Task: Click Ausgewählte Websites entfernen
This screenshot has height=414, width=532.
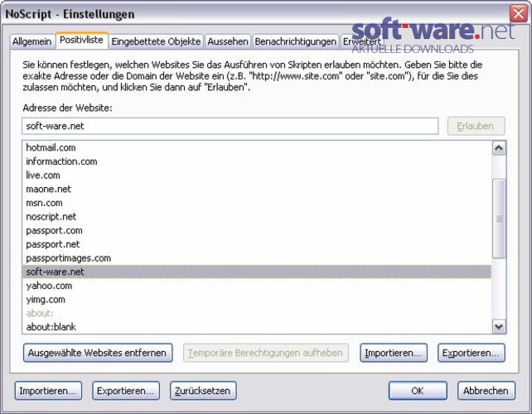Action: coord(98,353)
